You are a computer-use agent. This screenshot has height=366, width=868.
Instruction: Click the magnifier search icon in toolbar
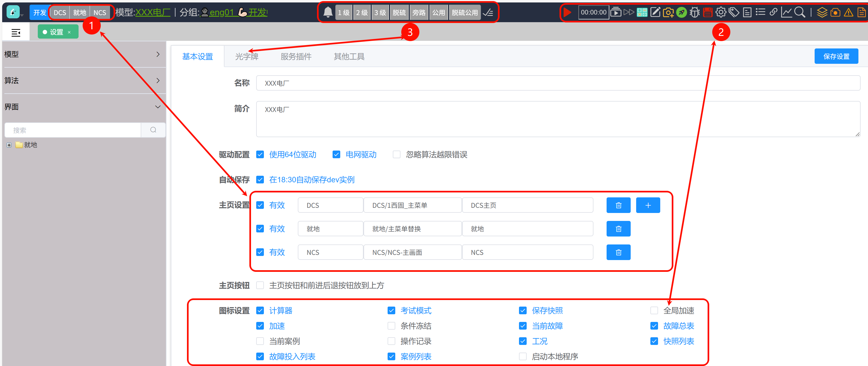800,13
